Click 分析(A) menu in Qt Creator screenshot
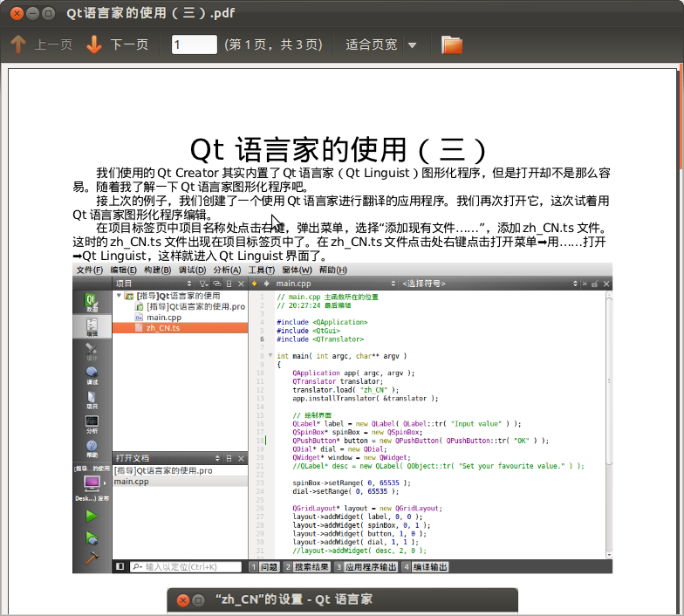 click(x=227, y=270)
